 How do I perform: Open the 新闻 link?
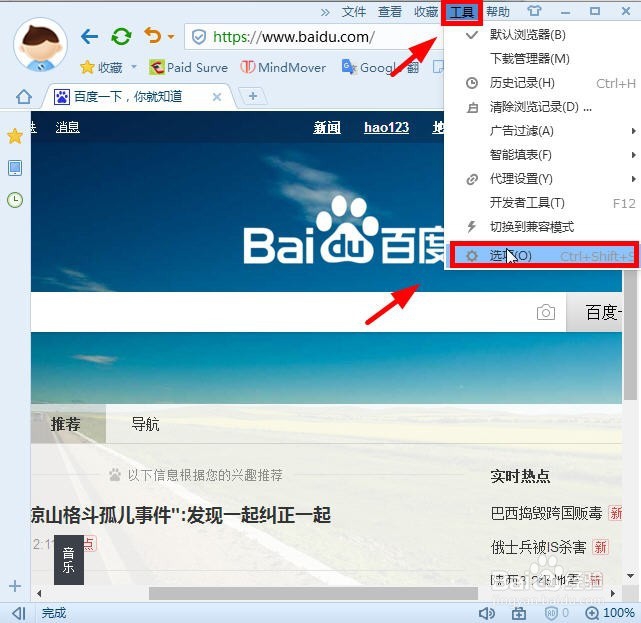tap(327, 128)
